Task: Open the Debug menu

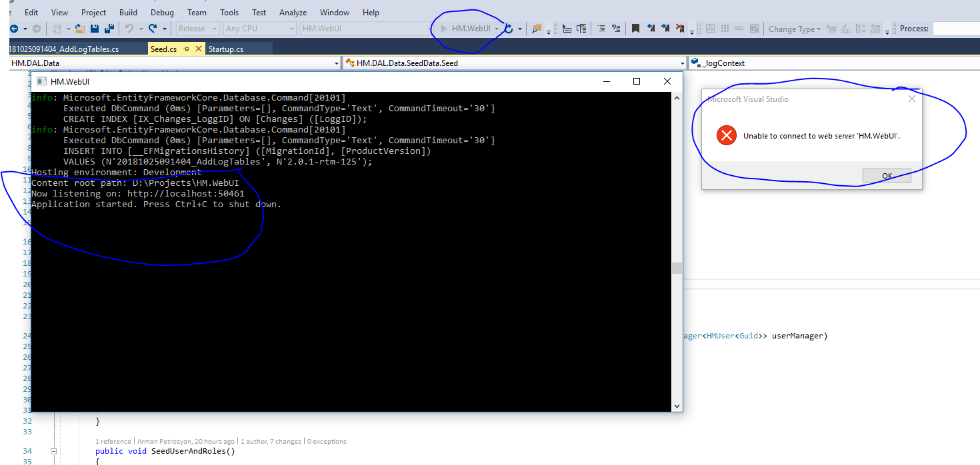Action: click(x=162, y=12)
